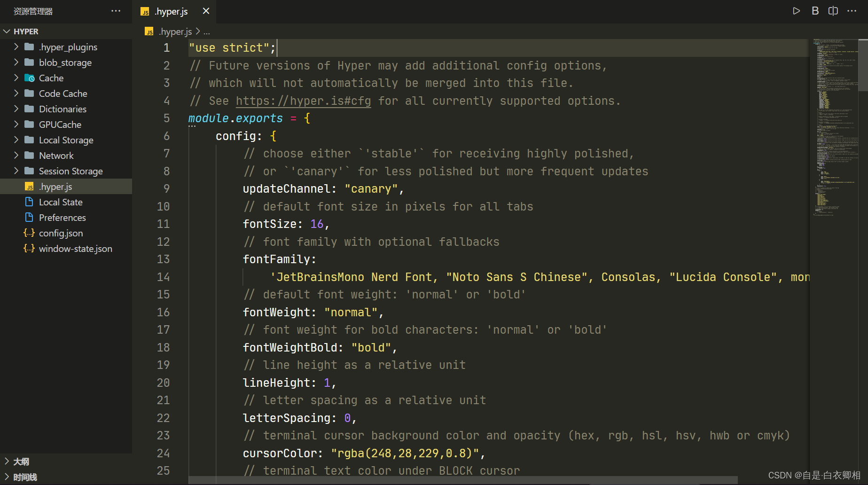Click the Code Cache folder icon

pyautogui.click(x=29, y=93)
